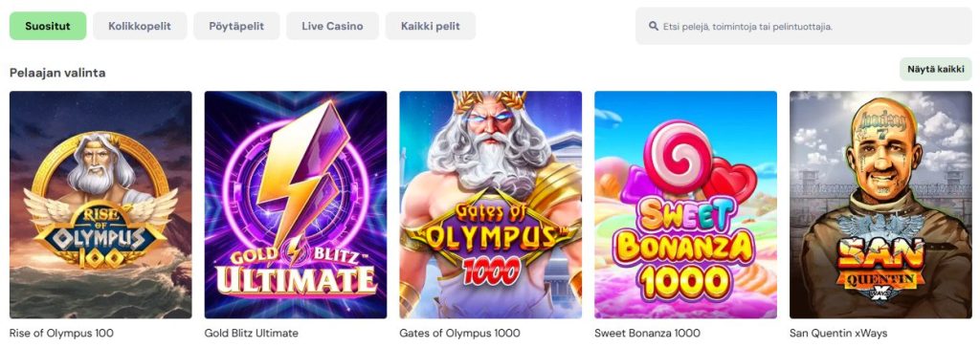The height and width of the screenshot is (347, 980).
Task: Focus the game search field
Action: [803, 26]
